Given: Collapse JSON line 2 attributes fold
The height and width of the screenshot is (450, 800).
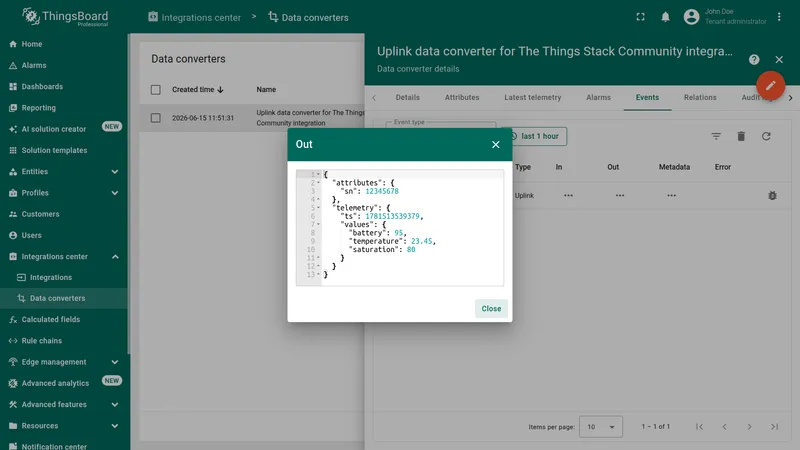Looking at the screenshot, I should click(318, 183).
